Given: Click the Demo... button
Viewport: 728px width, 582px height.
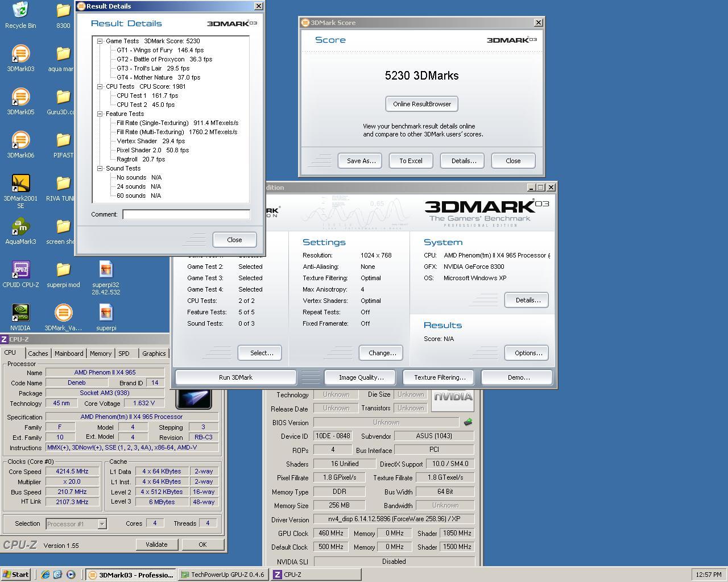Looking at the screenshot, I should pos(518,377).
